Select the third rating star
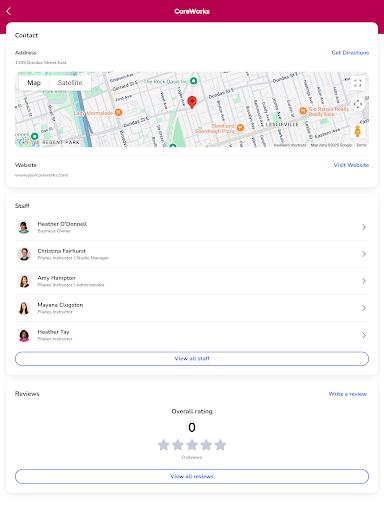The image size is (384, 512). tap(192, 445)
